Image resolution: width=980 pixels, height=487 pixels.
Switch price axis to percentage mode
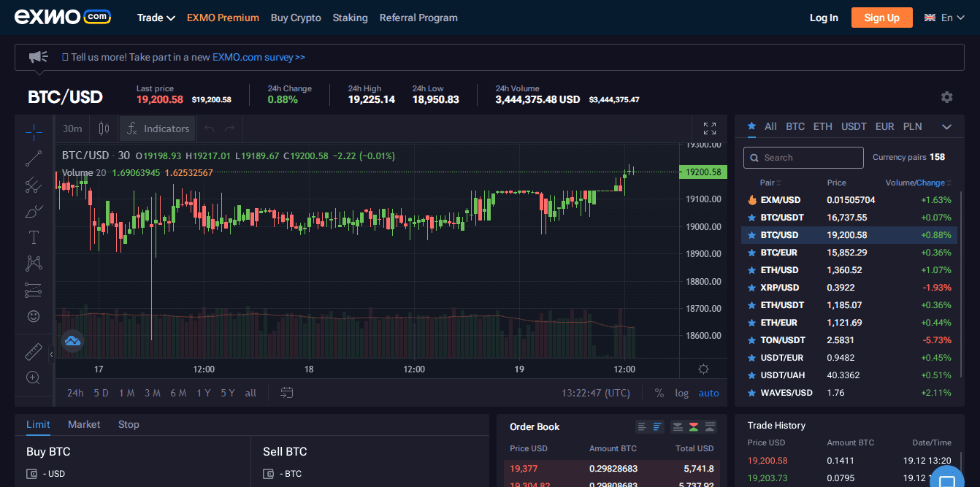(x=659, y=393)
